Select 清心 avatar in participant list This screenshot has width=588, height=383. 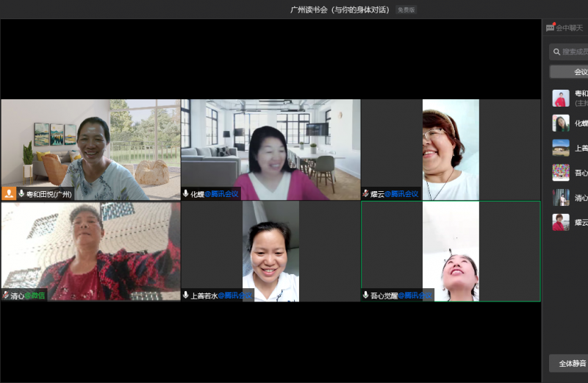[561, 197]
